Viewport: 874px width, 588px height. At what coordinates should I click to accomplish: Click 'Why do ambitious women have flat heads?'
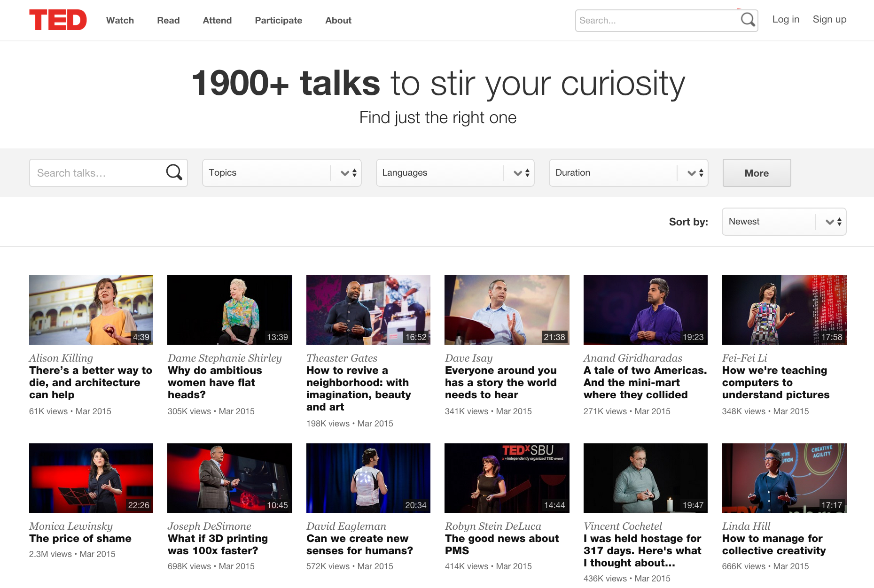point(215,382)
